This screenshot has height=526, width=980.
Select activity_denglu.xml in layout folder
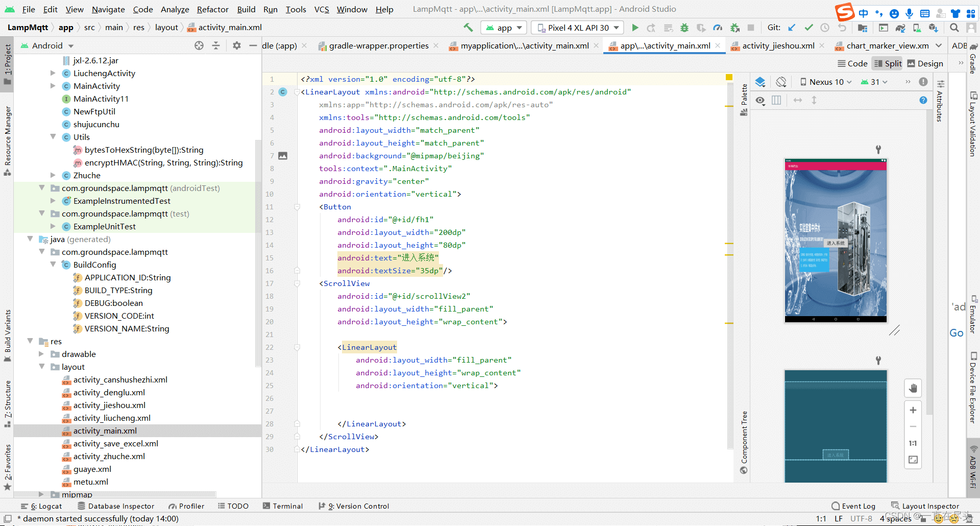pos(109,392)
